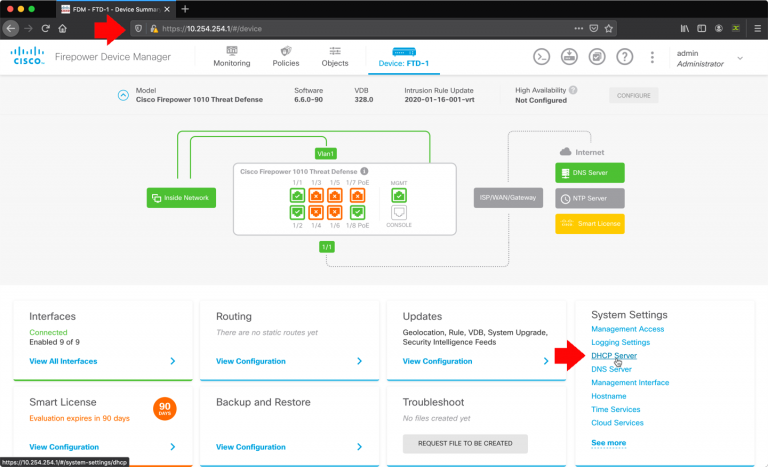Click the 90 days evaluation badge

click(165, 408)
